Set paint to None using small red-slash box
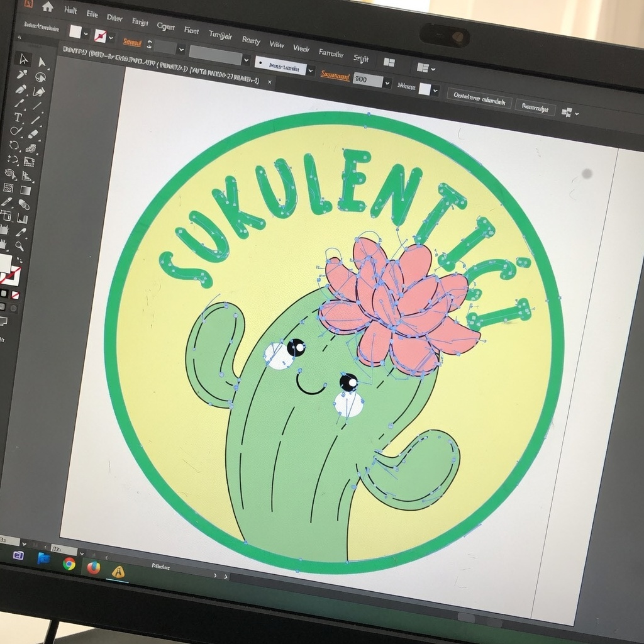Viewport: 644px width, 644px height. coord(15,295)
